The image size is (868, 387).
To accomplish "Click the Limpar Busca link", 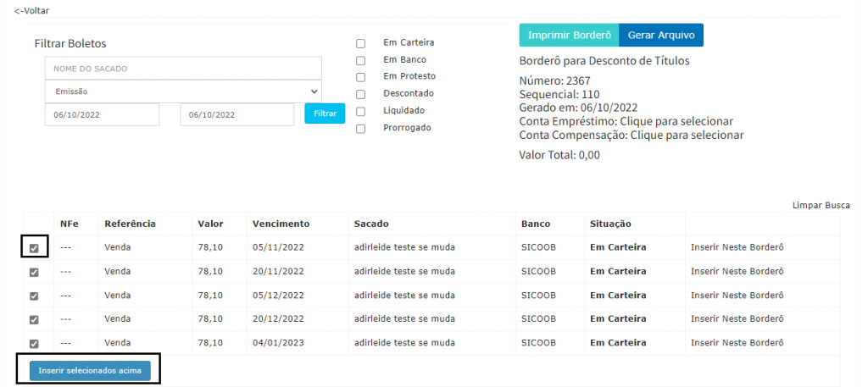I will click(821, 205).
